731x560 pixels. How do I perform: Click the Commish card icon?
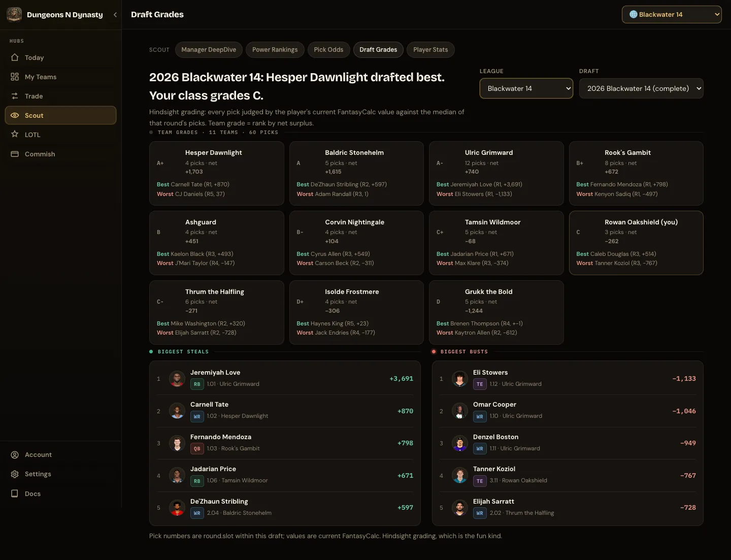(x=15, y=154)
